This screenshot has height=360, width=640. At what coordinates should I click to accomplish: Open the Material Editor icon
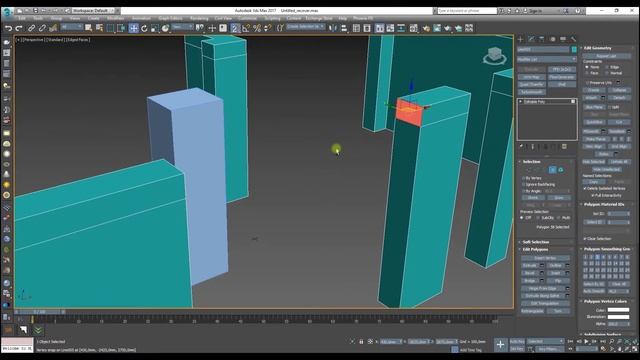tap(413, 28)
